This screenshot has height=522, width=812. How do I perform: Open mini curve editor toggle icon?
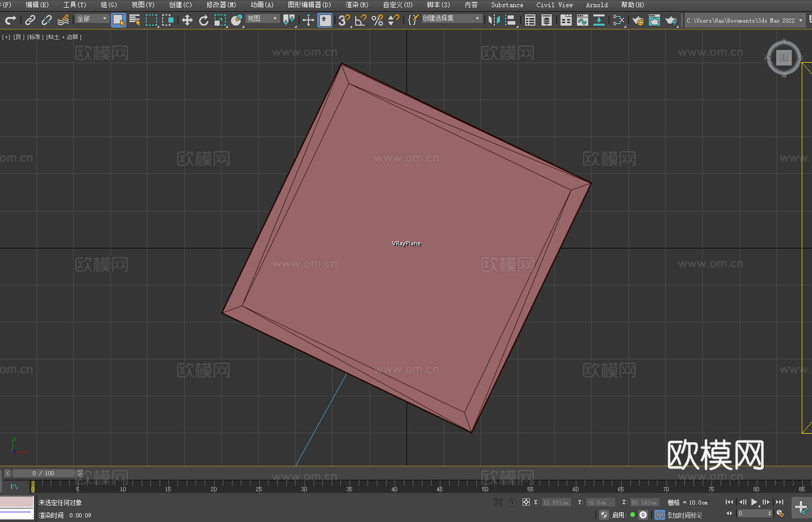click(14, 486)
